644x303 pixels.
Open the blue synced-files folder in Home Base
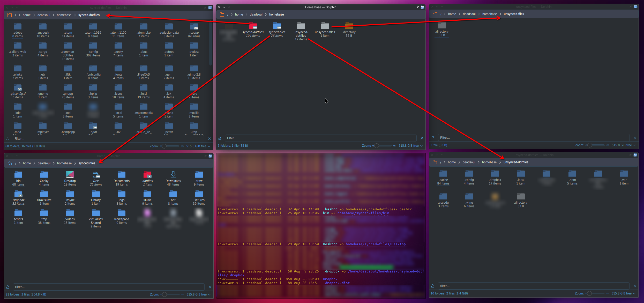(277, 26)
